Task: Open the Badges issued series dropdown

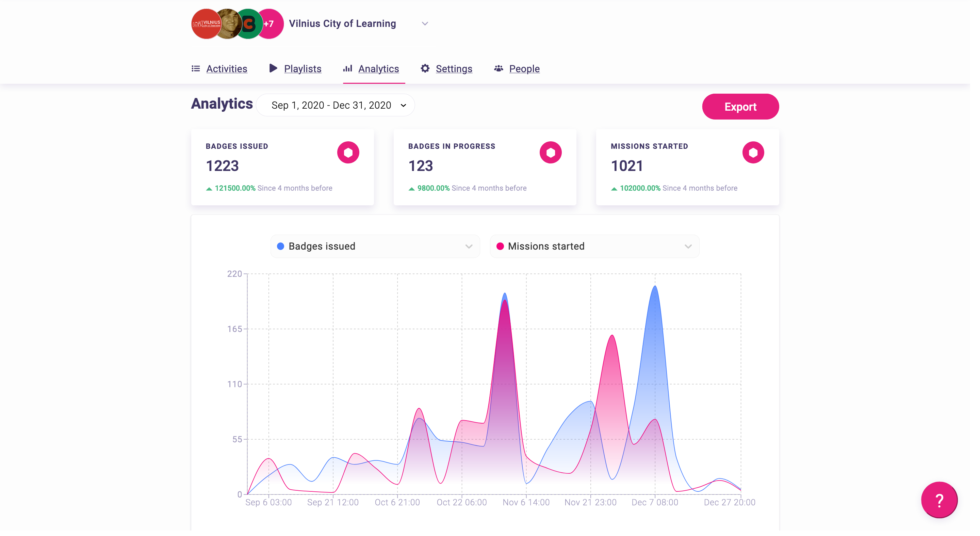Action: 375,246
